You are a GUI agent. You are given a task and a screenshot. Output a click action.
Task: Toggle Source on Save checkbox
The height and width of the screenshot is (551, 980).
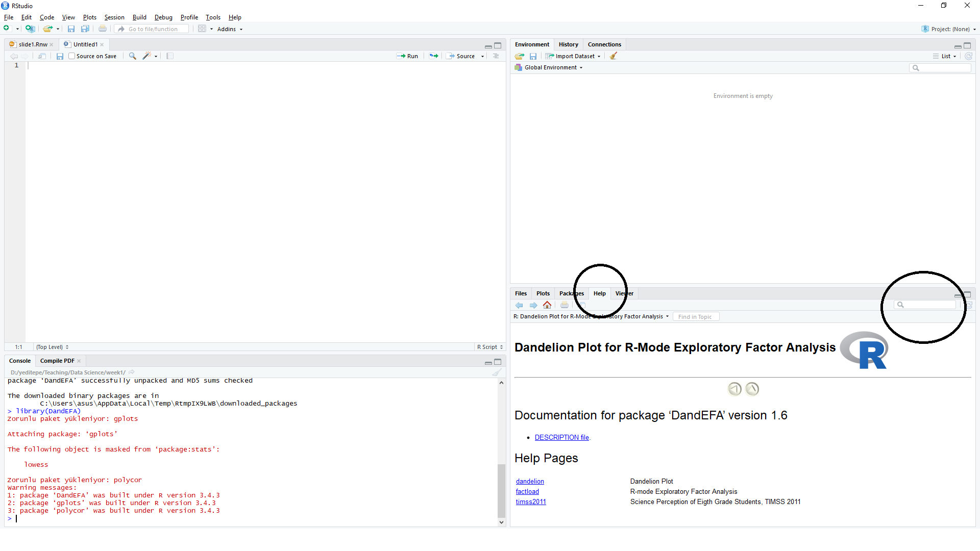click(72, 56)
